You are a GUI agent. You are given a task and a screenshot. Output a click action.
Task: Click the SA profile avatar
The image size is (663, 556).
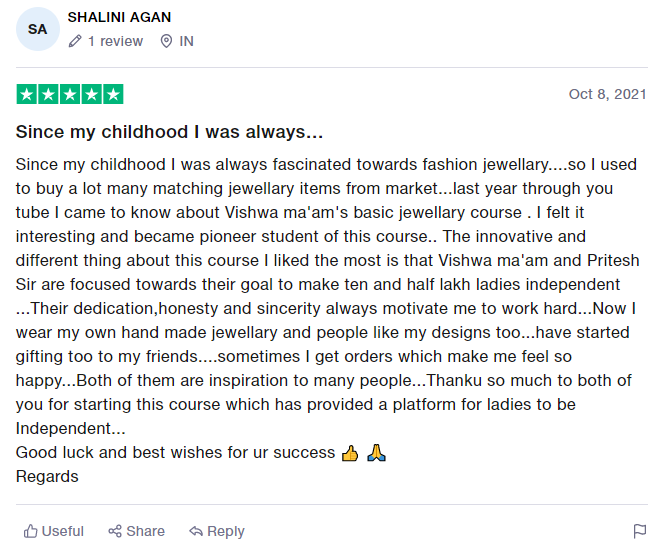(x=38, y=29)
